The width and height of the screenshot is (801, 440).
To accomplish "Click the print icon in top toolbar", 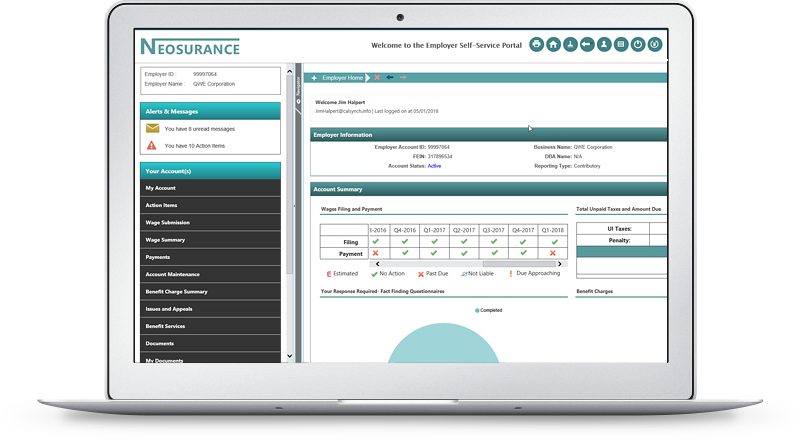I will click(x=536, y=44).
